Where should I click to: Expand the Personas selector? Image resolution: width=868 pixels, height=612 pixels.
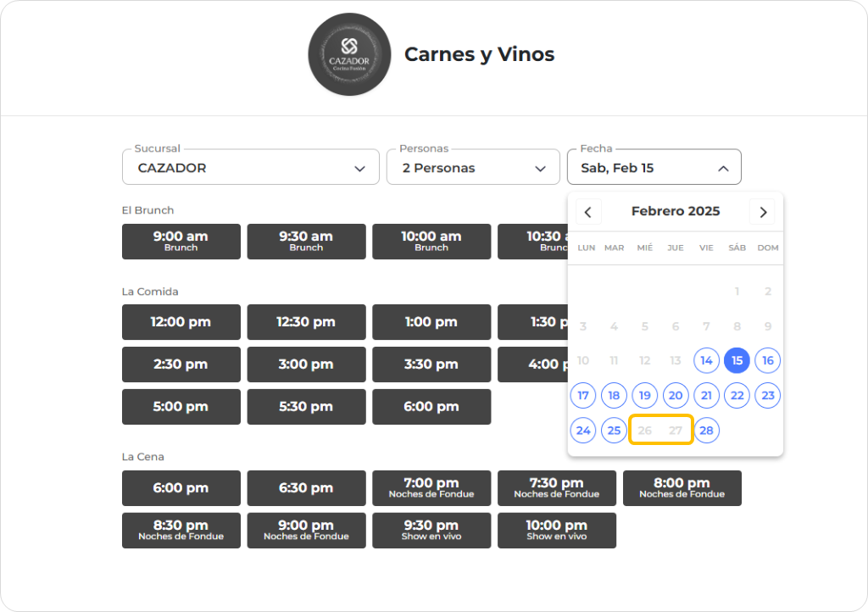[x=472, y=168]
